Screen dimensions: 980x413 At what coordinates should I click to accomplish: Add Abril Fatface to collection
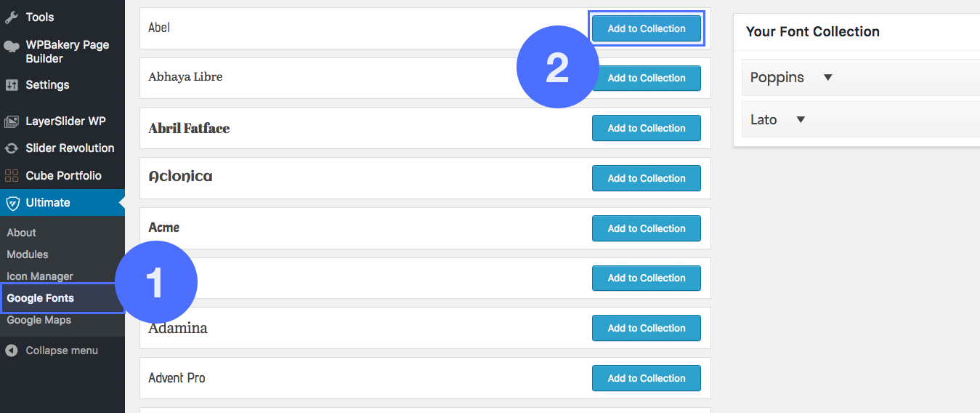tap(646, 128)
